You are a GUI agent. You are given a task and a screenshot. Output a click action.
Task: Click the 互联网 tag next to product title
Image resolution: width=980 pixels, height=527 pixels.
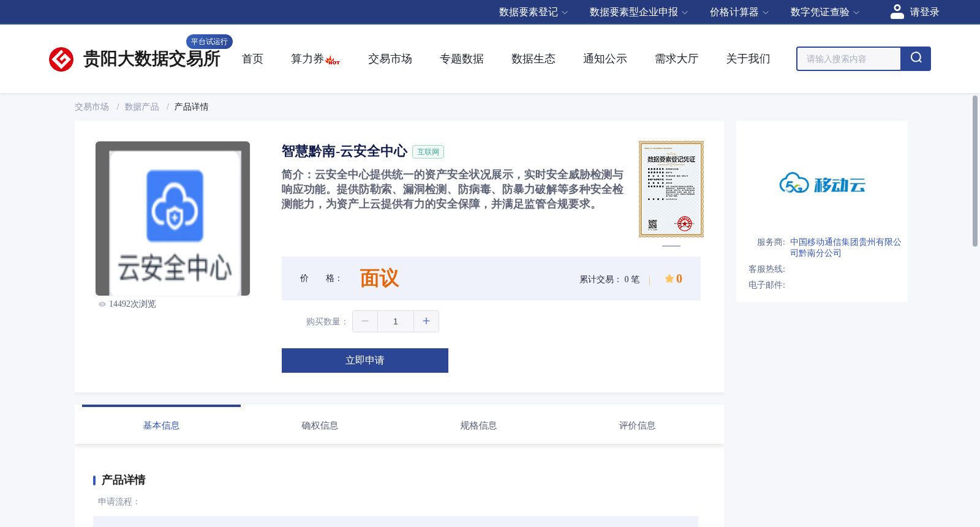pos(428,152)
